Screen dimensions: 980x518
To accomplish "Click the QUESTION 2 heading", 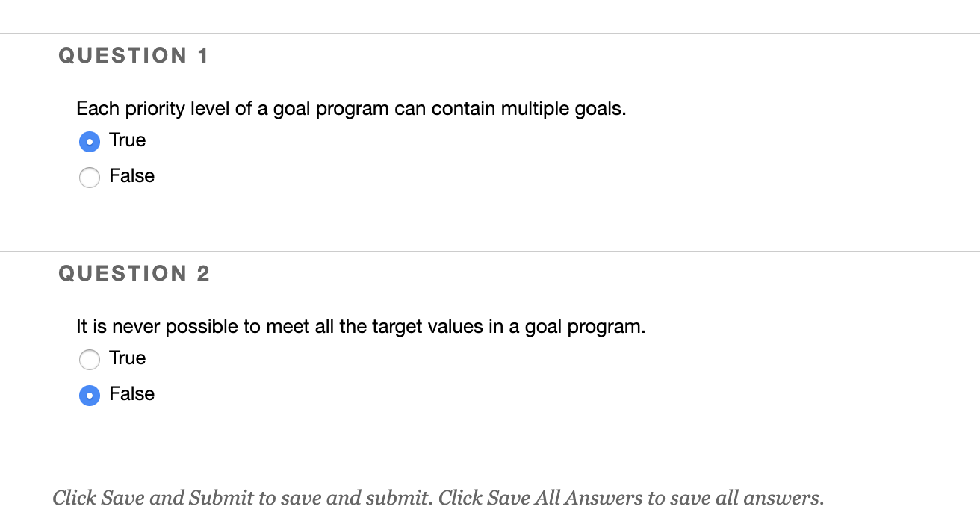I will [x=134, y=273].
